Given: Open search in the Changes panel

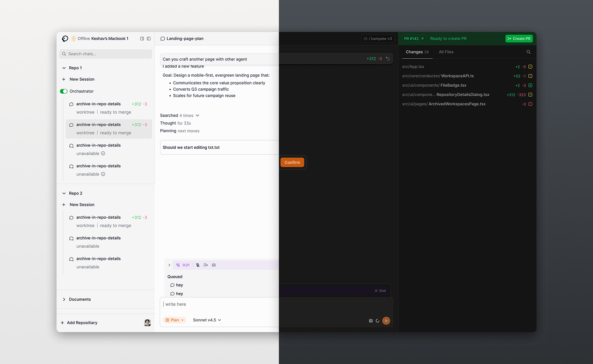Looking at the screenshot, I should [x=528, y=52].
